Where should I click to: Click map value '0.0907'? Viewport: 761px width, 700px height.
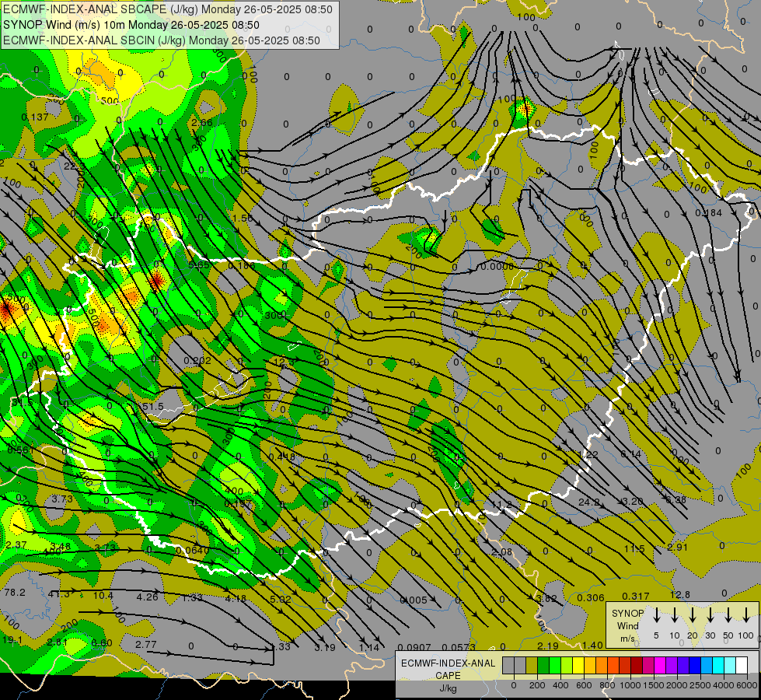pyautogui.click(x=414, y=647)
